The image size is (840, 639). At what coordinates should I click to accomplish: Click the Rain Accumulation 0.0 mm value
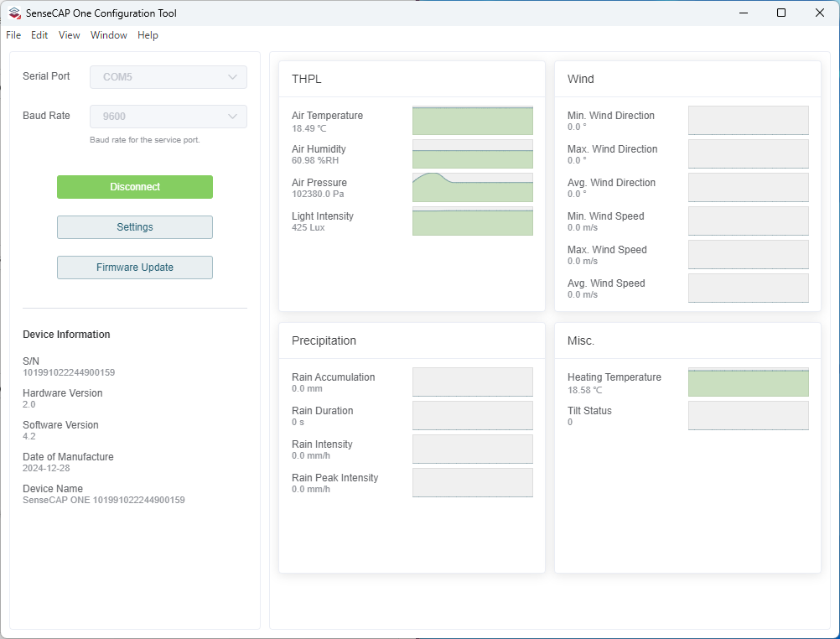point(307,388)
